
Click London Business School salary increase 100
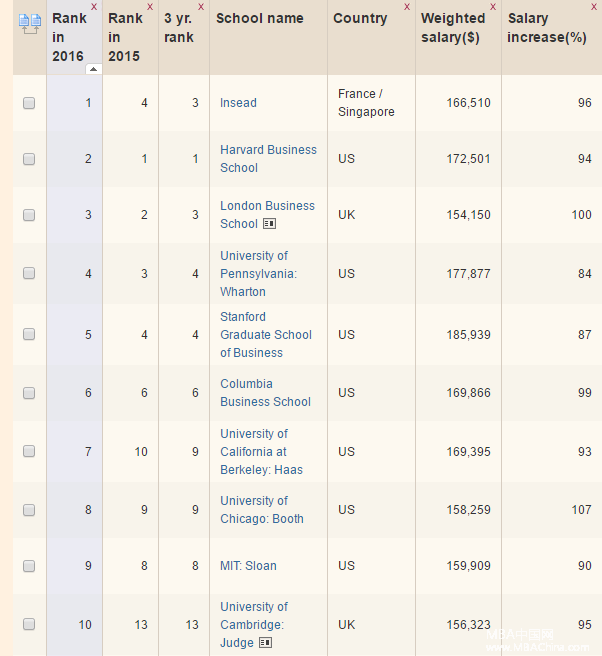point(582,215)
